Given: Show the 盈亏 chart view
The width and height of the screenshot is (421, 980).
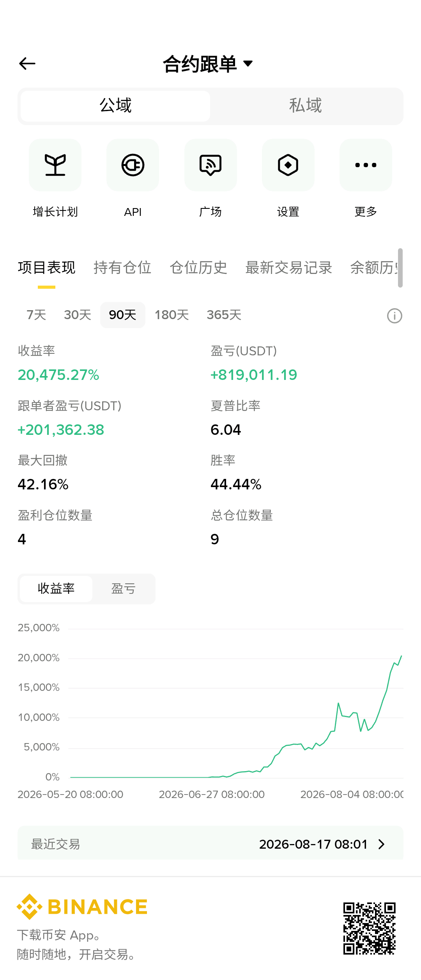Looking at the screenshot, I should pyautogui.click(x=124, y=589).
